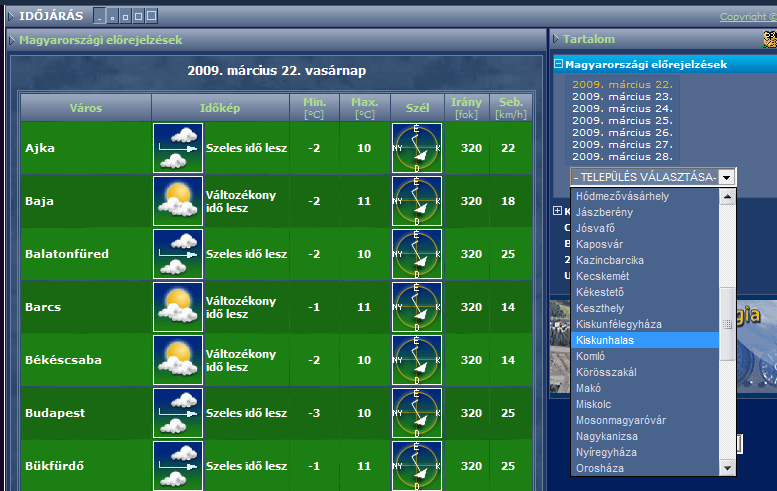Image resolution: width=777 pixels, height=491 pixels.
Task: Click the wind compass icon for Barcs
Action: click(x=417, y=307)
